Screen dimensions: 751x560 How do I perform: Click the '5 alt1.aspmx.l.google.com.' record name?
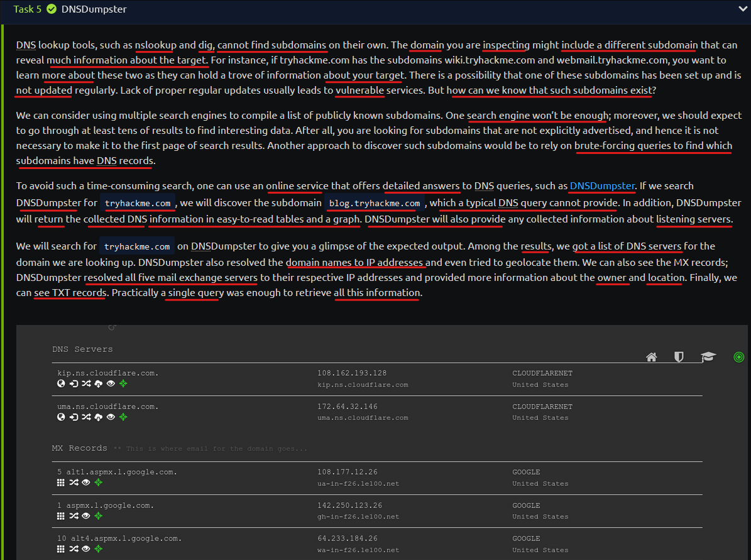(x=117, y=473)
